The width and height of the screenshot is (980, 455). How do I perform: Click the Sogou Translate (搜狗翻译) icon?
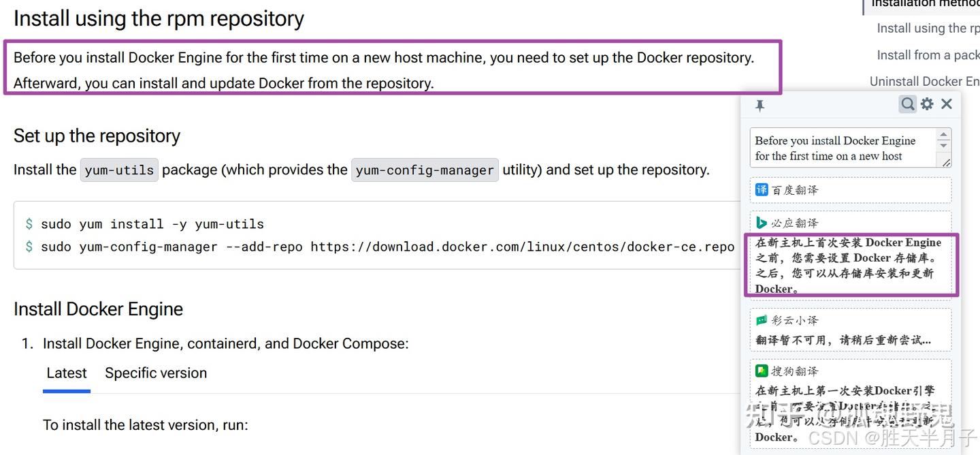pos(762,371)
